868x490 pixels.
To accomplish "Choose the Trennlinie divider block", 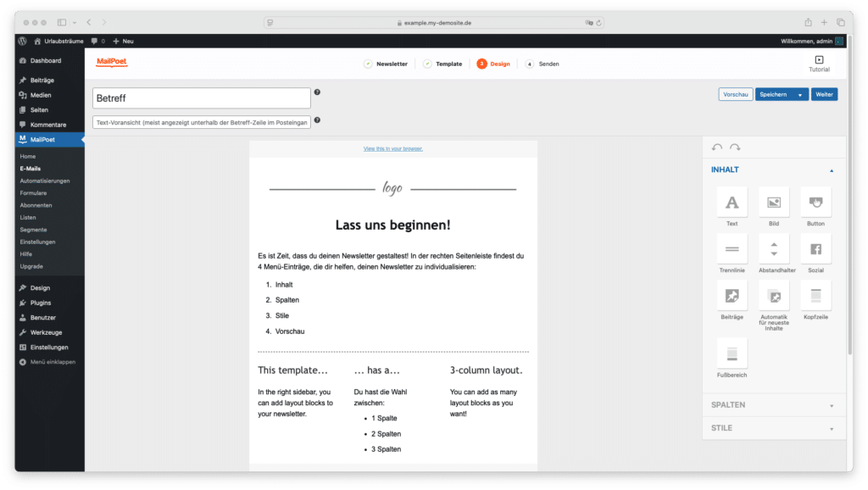I will pos(732,249).
